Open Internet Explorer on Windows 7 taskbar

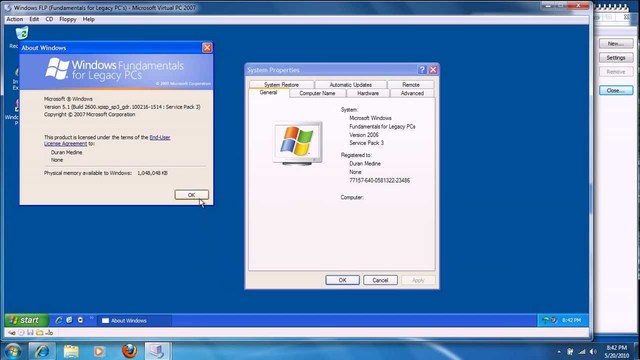(x=42, y=351)
